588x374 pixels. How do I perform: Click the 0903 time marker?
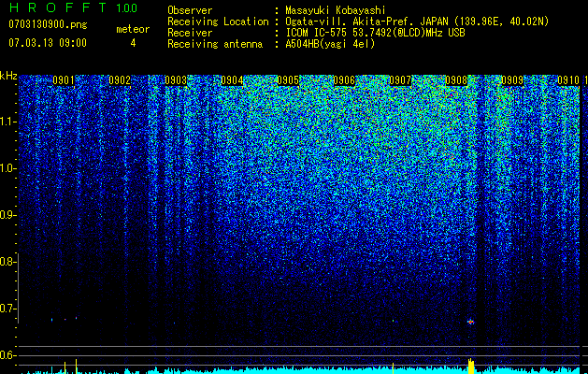(x=176, y=80)
